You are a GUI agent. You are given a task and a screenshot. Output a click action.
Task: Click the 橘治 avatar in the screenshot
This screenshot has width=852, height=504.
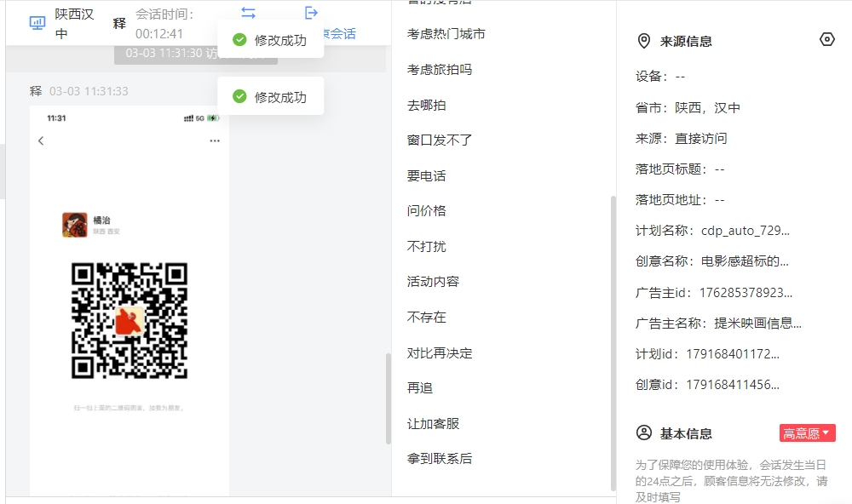tap(74, 225)
